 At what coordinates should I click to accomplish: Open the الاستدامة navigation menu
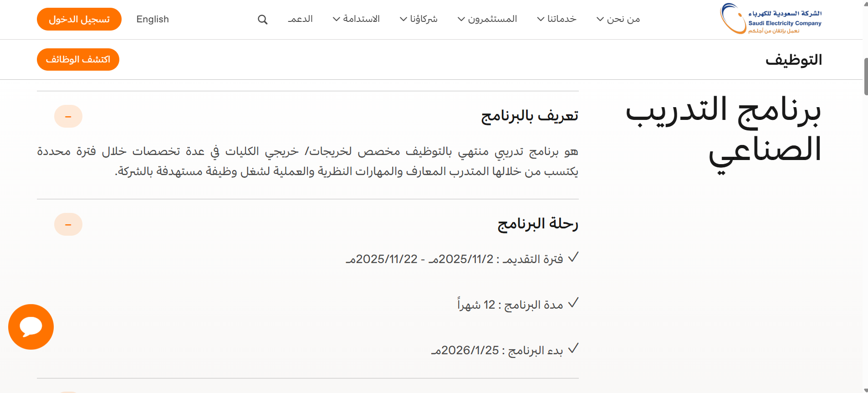[x=356, y=19]
